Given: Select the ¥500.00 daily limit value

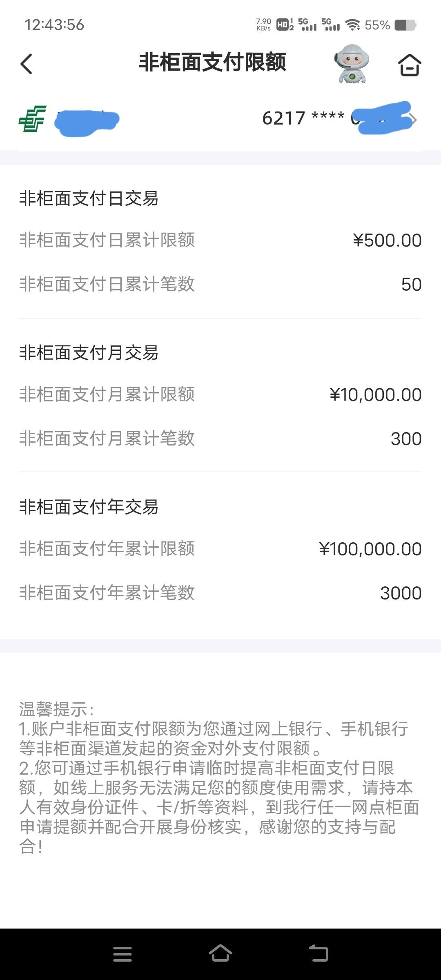Looking at the screenshot, I should (x=387, y=240).
